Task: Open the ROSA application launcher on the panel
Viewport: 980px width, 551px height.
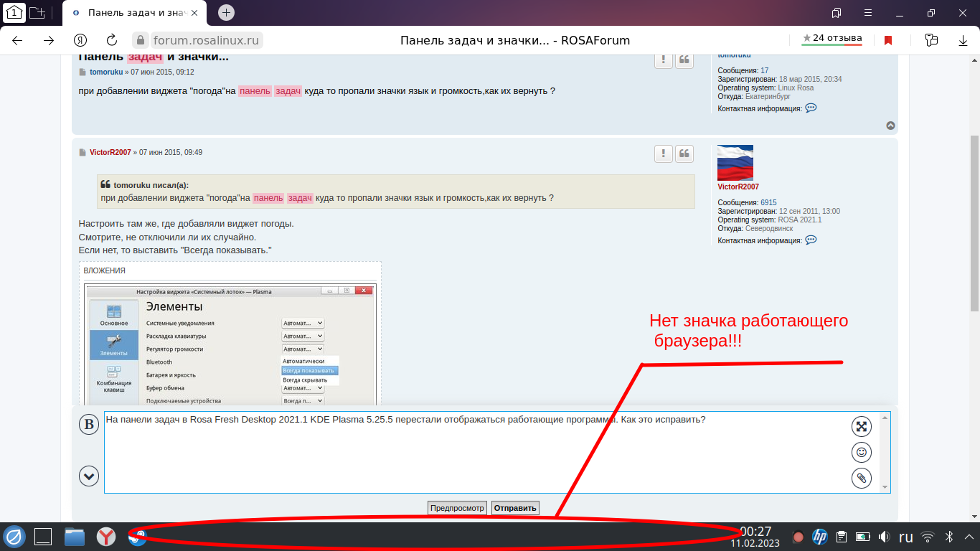Action: [x=14, y=537]
